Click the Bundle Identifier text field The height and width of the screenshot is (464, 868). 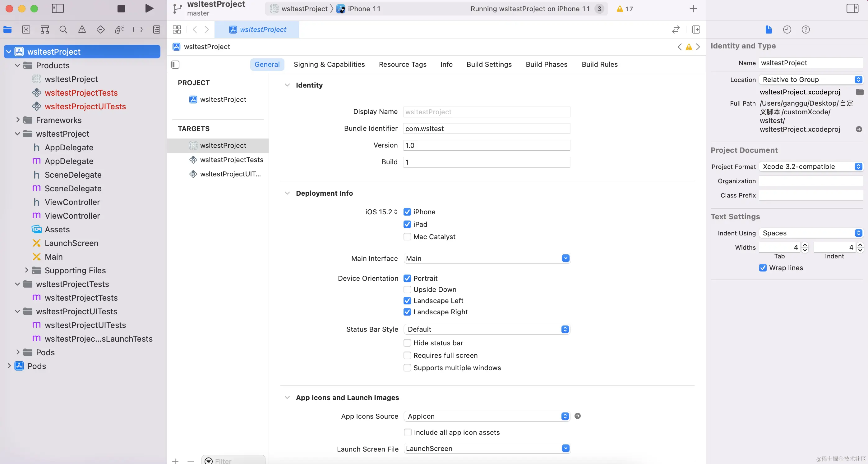[x=486, y=129]
